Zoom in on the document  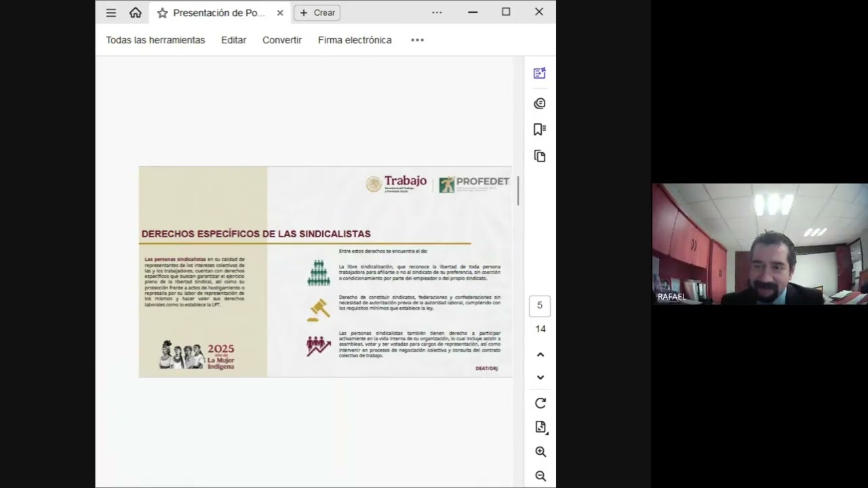click(540, 452)
